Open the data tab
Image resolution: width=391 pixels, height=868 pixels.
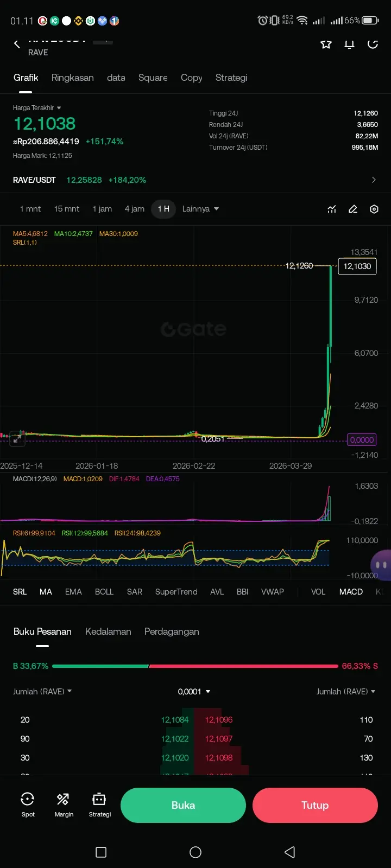(116, 78)
